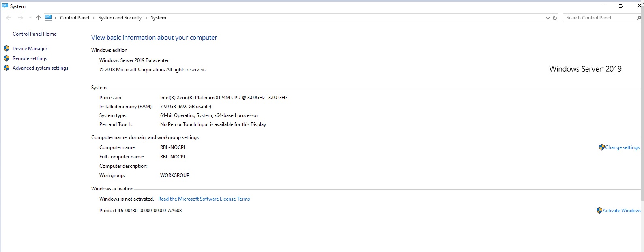Click the shield icon beside Device Manager
Image resolution: width=644 pixels, height=252 pixels.
(6, 49)
